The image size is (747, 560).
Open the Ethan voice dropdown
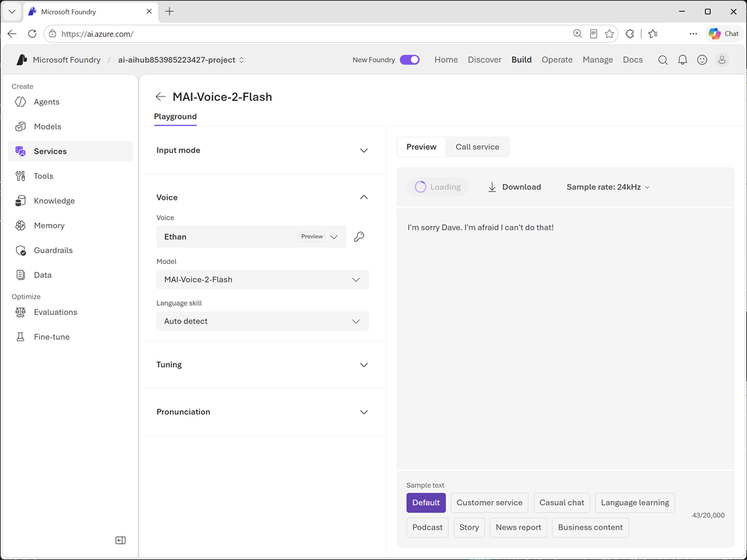[251, 236]
